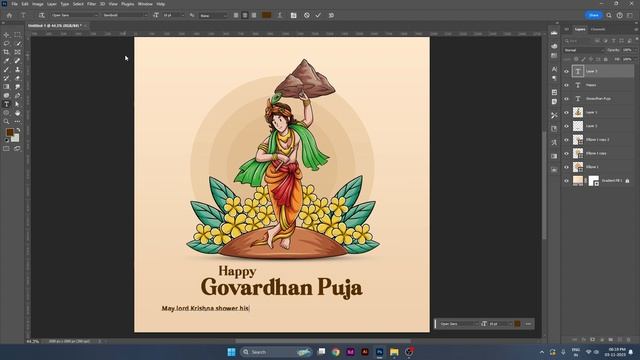Click the Home icon in options bar
The width and height of the screenshot is (640, 360).
point(9,15)
